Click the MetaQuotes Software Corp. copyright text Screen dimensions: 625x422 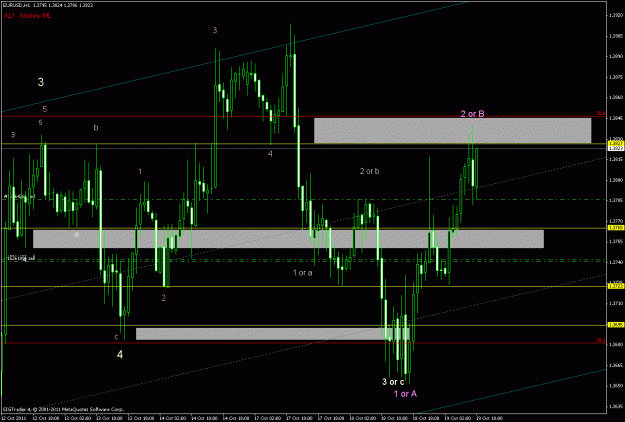[64, 409]
